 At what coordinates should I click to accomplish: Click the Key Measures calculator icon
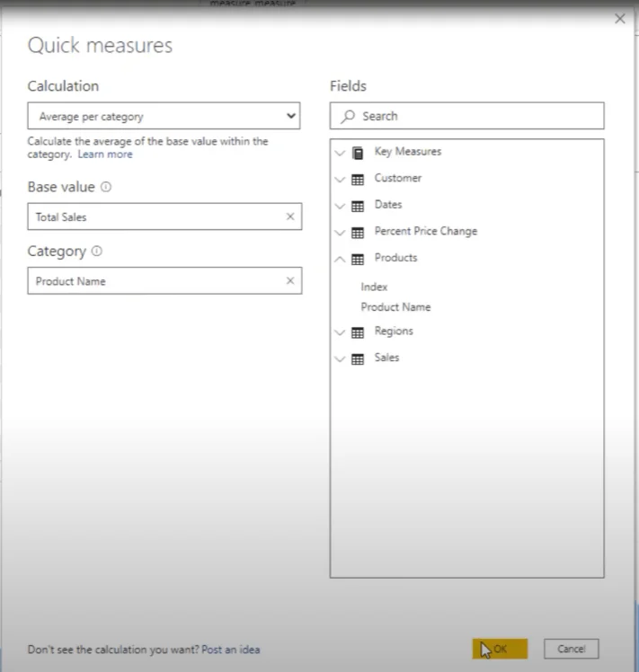pyautogui.click(x=358, y=153)
